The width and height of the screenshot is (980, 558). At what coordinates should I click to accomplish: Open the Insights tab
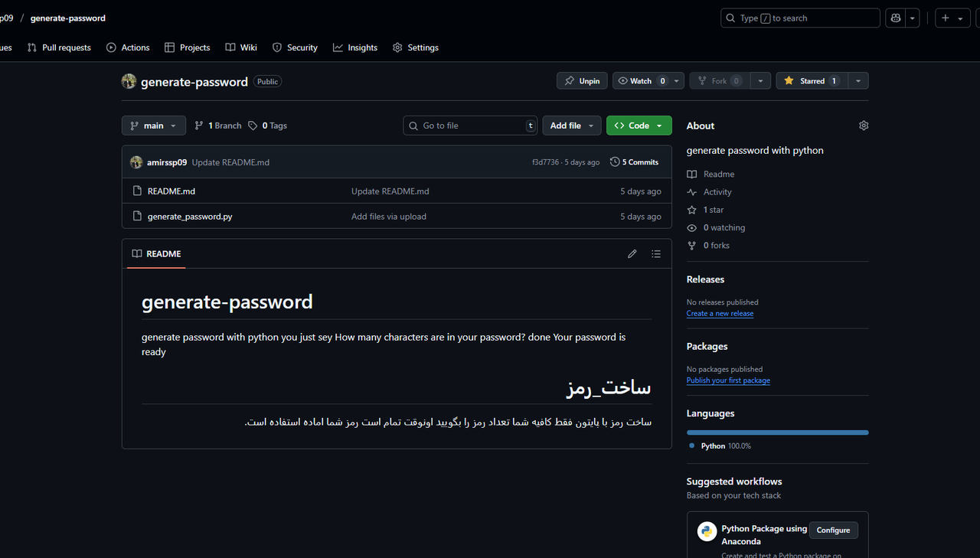click(x=355, y=47)
